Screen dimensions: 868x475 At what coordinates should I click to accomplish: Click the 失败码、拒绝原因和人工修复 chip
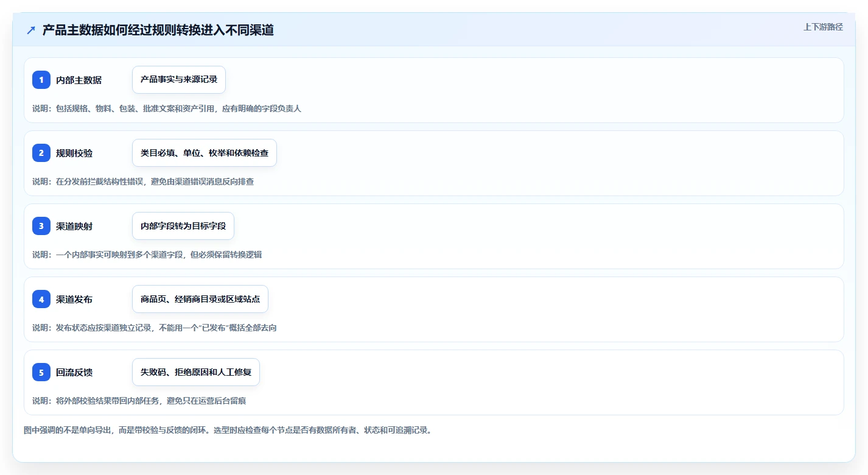(x=196, y=372)
